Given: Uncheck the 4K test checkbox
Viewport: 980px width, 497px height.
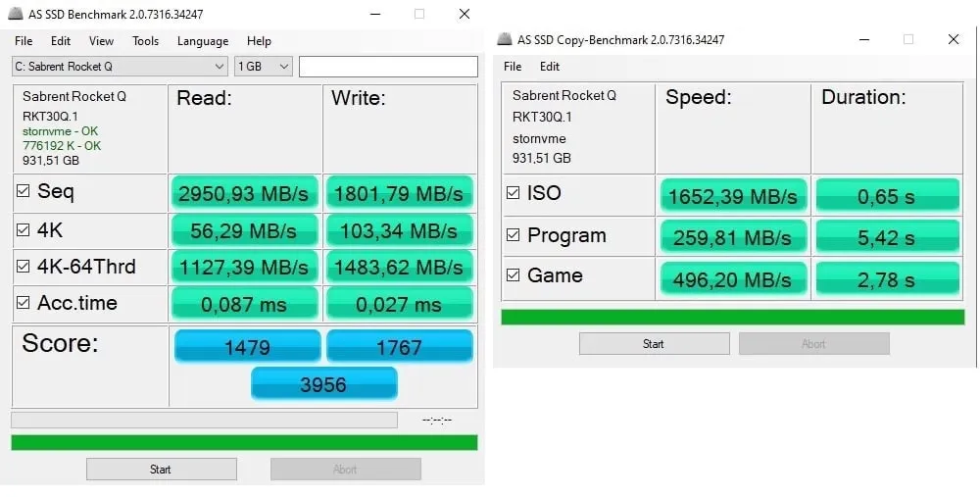Looking at the screenshot, I should click(24, 230).
